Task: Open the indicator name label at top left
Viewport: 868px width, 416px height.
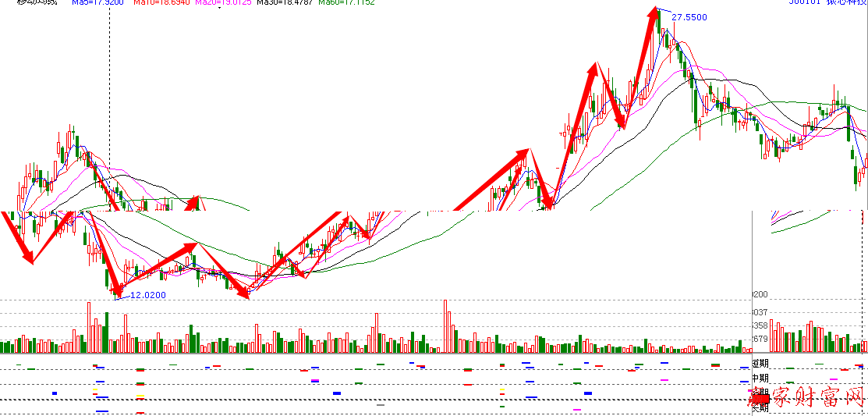Action: [x=37, y=2]
